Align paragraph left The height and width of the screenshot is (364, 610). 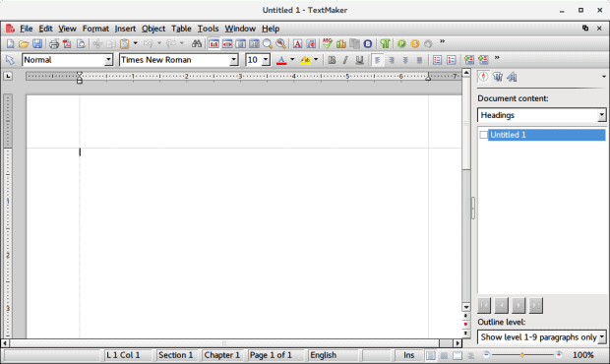pyautogui.click(x=378, y=60)
